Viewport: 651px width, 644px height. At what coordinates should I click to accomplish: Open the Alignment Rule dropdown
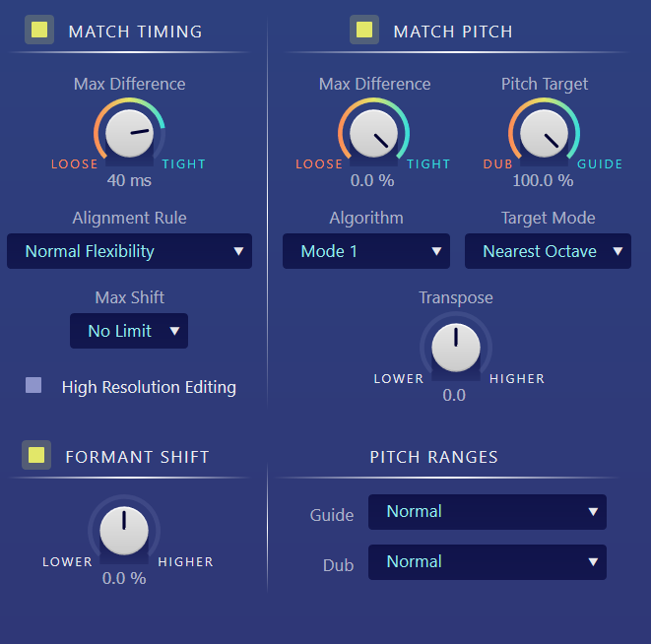[130, 251]
